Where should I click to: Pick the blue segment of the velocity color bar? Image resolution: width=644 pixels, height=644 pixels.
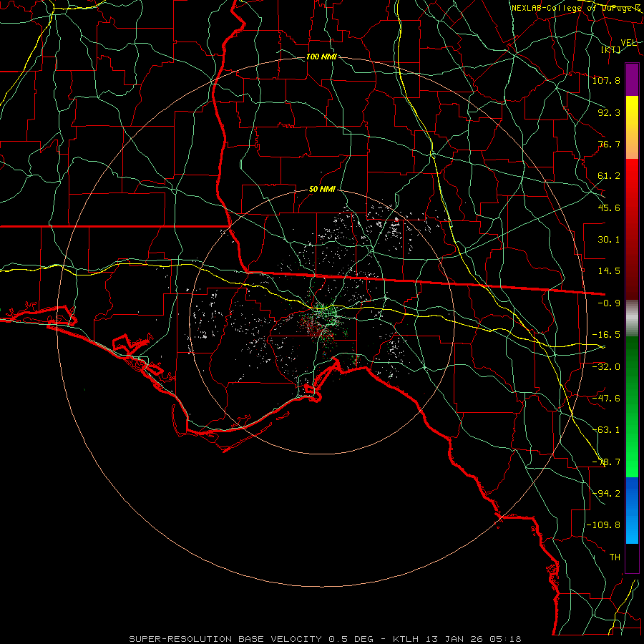click(x=632, y=510)
